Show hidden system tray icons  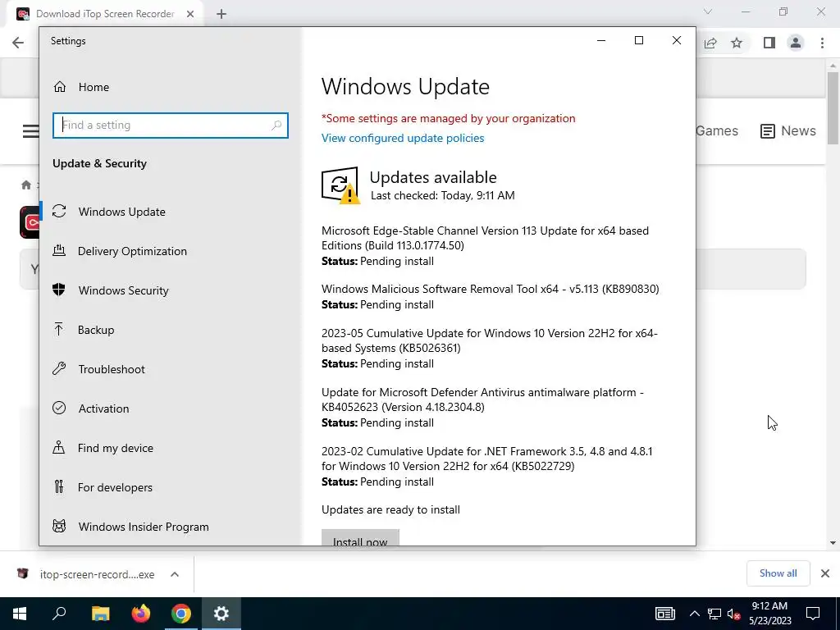click(694, 614)
